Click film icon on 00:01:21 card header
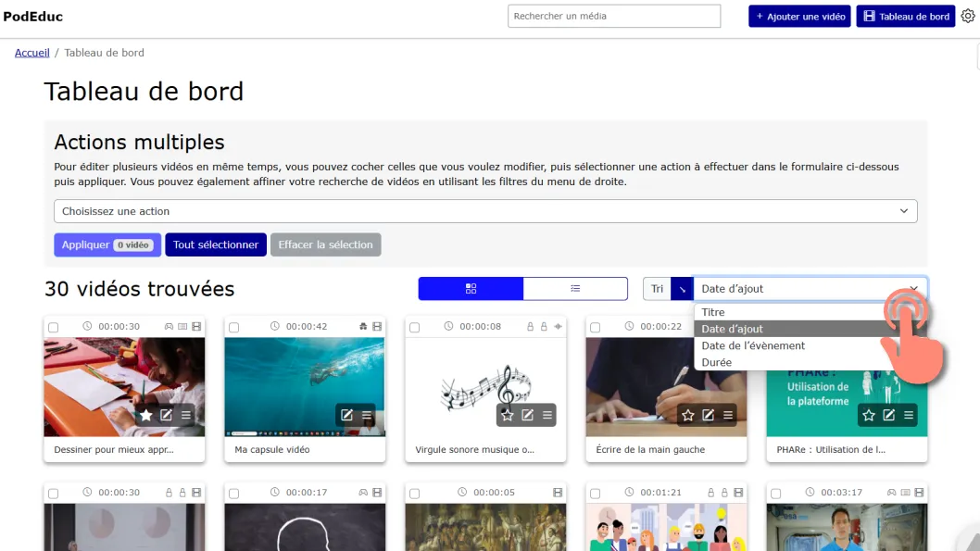 (738, 493)
